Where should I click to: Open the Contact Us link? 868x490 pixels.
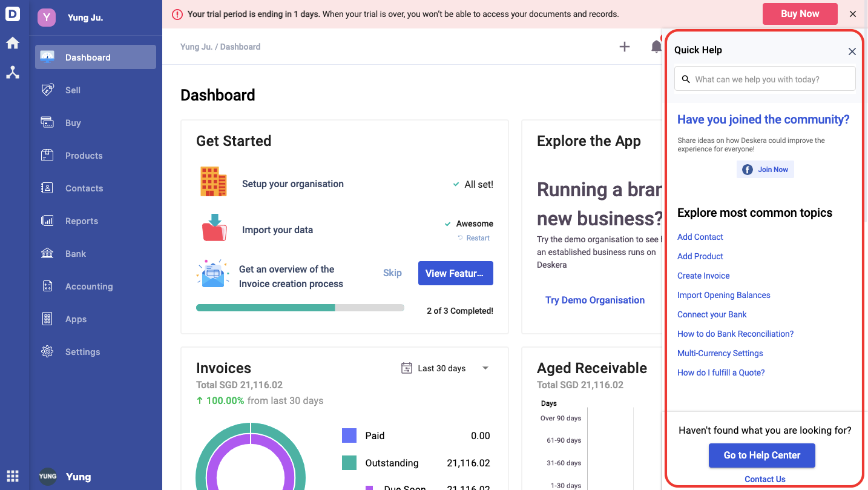(765, 479)
